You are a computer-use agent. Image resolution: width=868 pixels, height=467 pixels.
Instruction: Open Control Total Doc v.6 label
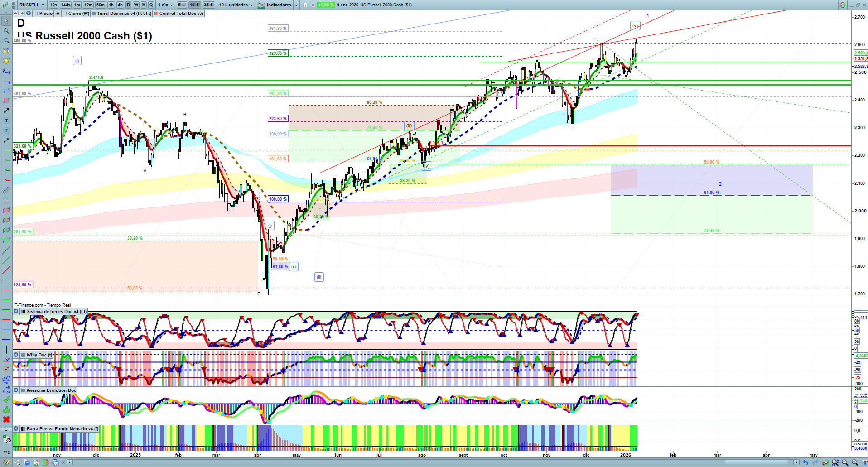coord(181,14)
